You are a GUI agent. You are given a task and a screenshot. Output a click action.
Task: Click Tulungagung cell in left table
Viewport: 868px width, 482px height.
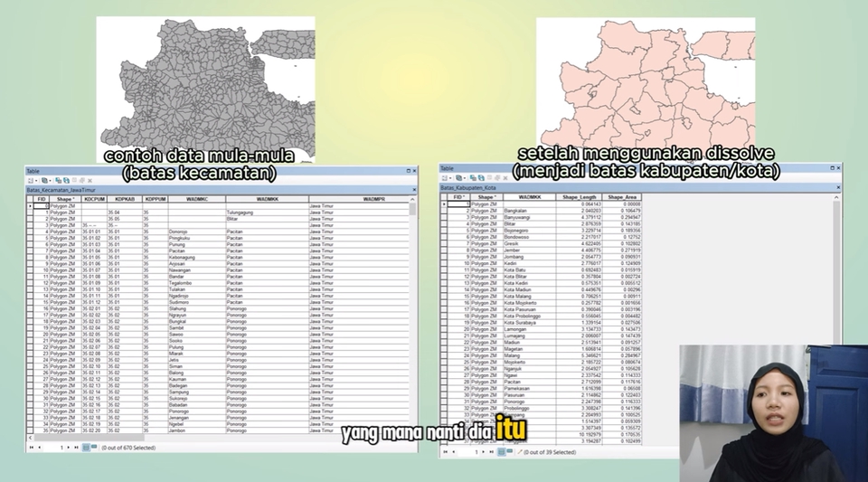click(x=268, y=212)
